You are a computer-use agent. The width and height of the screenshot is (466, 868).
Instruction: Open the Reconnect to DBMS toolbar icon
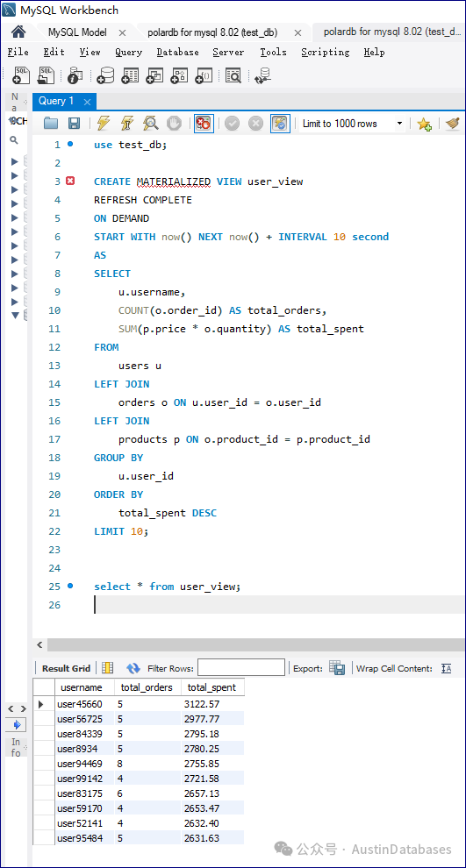tap(262, 76)
